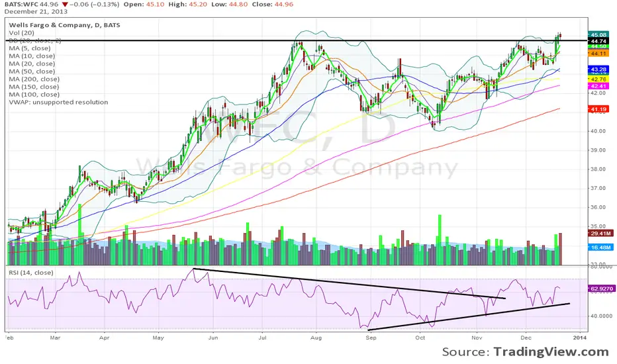Click the 44.74 black price tag
Viewport: 617px width, 364px height.
click(x=598, y=41)
